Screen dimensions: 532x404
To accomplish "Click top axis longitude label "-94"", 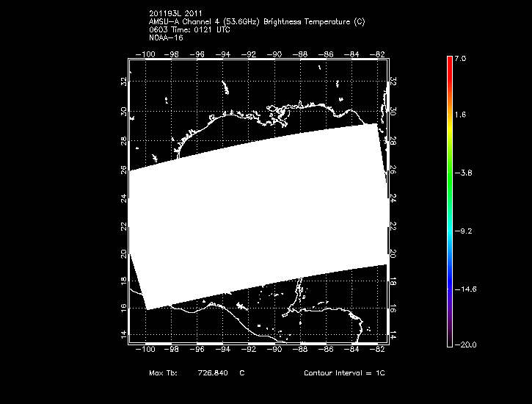I will click(223, 54).
